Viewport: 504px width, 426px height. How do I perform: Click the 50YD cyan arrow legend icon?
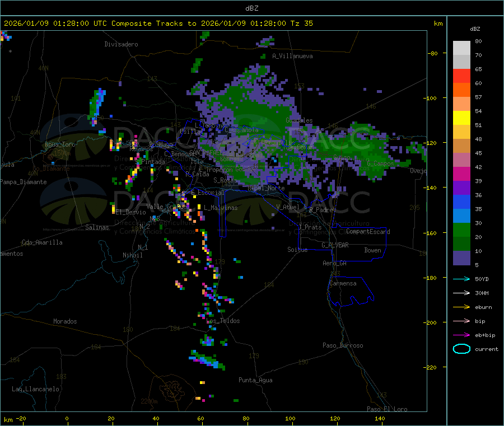tap(461, 279)
